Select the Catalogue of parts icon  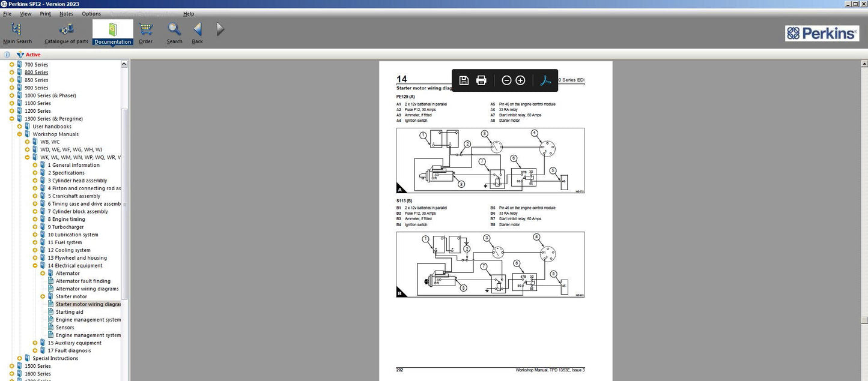coord(65,31)
